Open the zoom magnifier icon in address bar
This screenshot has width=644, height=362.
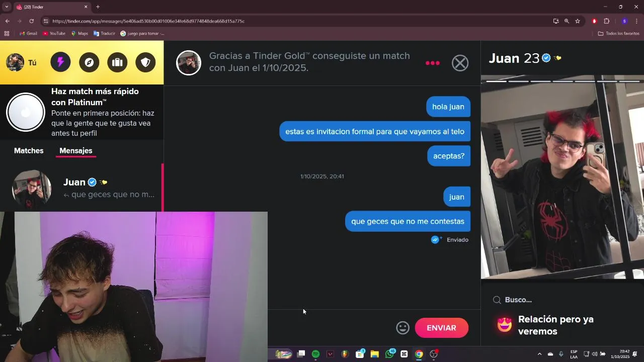(x=567, y=21)
